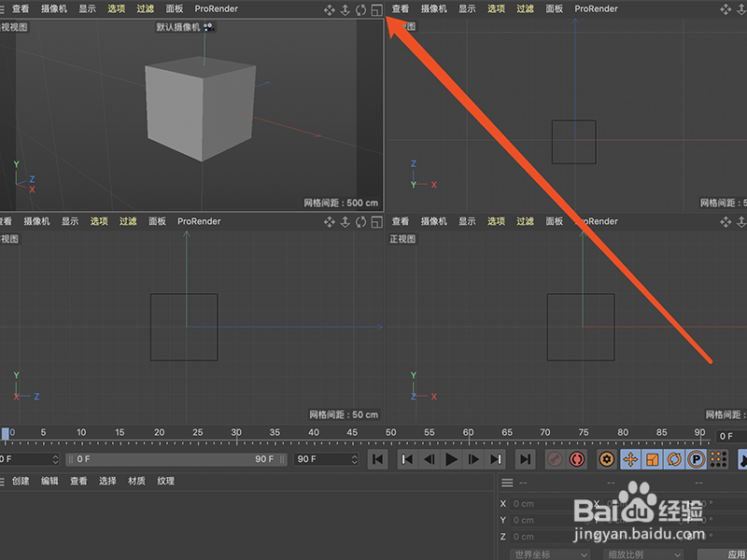This screenshot has height=560, width=747.
Task: Click the 应用 apply button
Action: (x=724, y=554)
